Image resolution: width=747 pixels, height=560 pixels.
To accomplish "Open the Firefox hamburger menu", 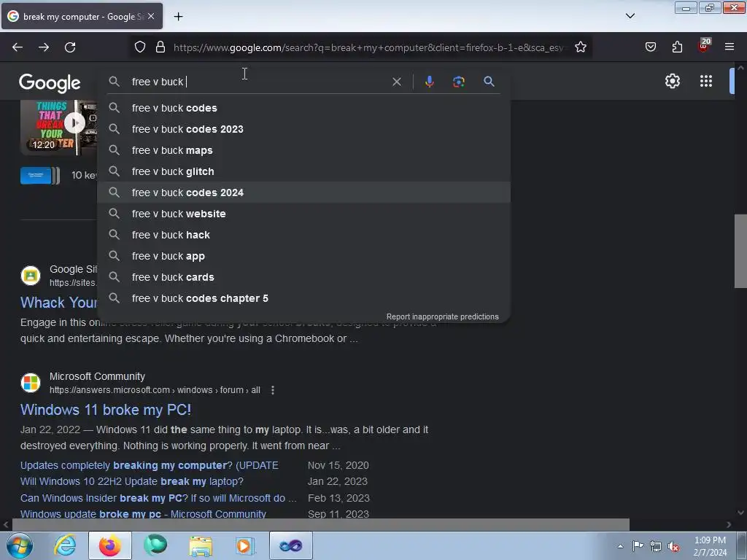I will (x=729, y=47).
